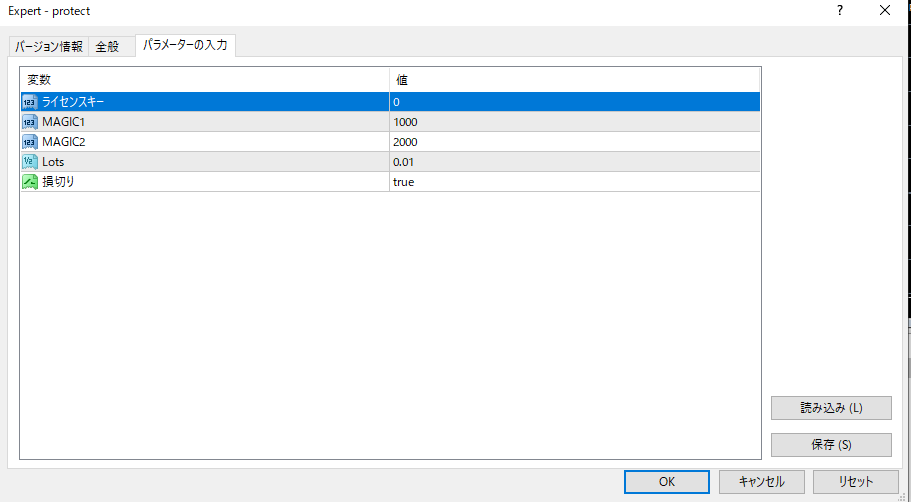The width and height of the screenshot is (911, 502).
Task: Switch to the 全般 tab
Action: (107, 46)
